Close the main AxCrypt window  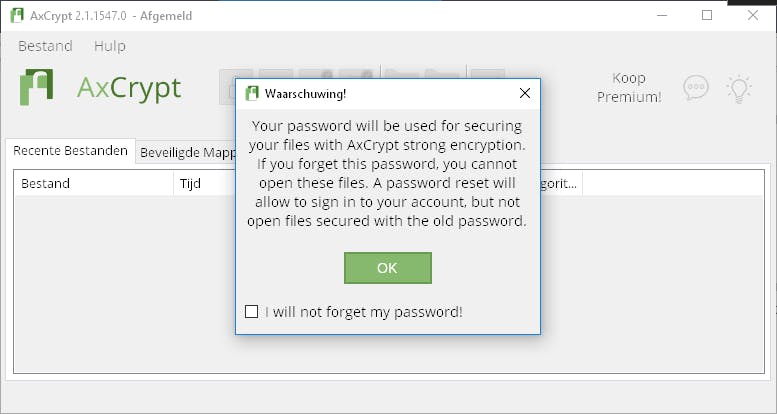tap(752, 15)
